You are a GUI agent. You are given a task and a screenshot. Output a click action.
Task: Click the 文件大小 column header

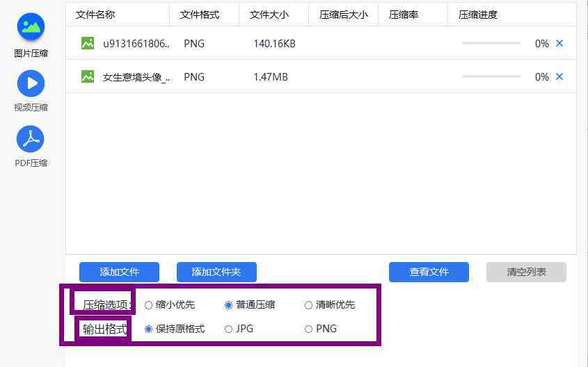pos(269,15)
